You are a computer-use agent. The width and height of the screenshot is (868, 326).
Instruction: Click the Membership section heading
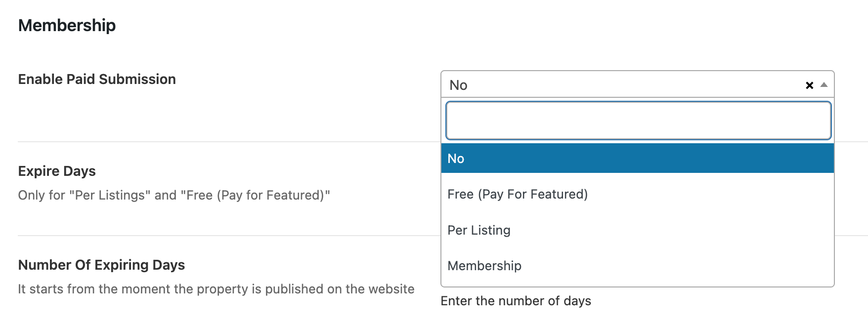(66, 25)
